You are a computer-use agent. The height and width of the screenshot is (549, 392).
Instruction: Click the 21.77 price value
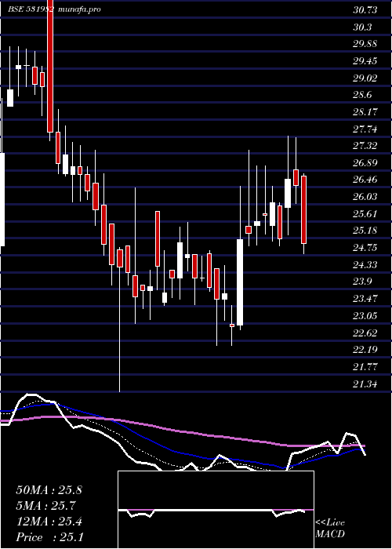[x=365, y=367]
